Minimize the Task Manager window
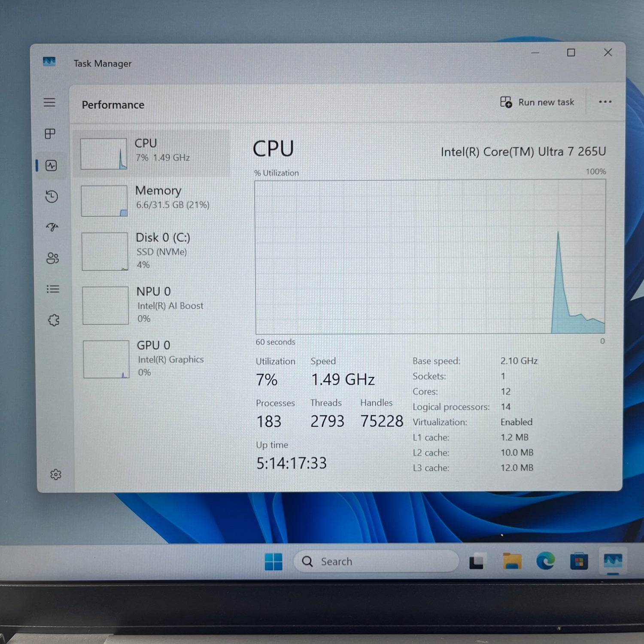Screen dimensions: 644x644 pos(535,53)
